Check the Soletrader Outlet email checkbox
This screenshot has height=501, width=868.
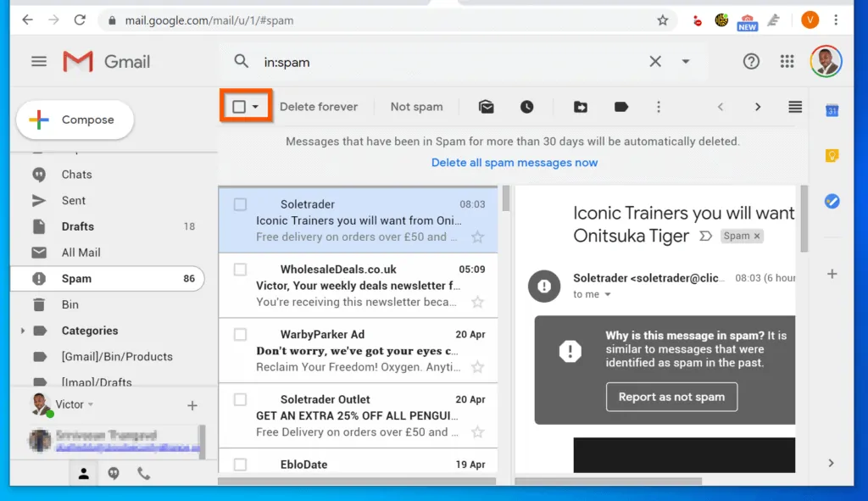coord(240,399)
